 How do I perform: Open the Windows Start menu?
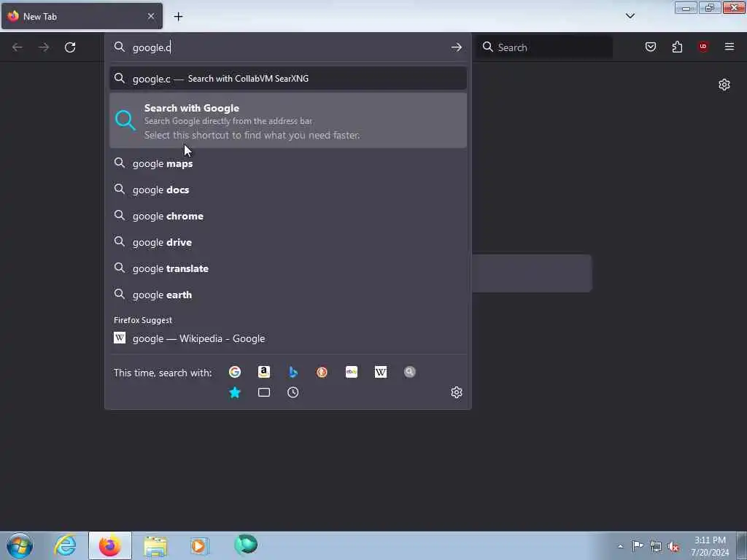(x=20, y=545)
